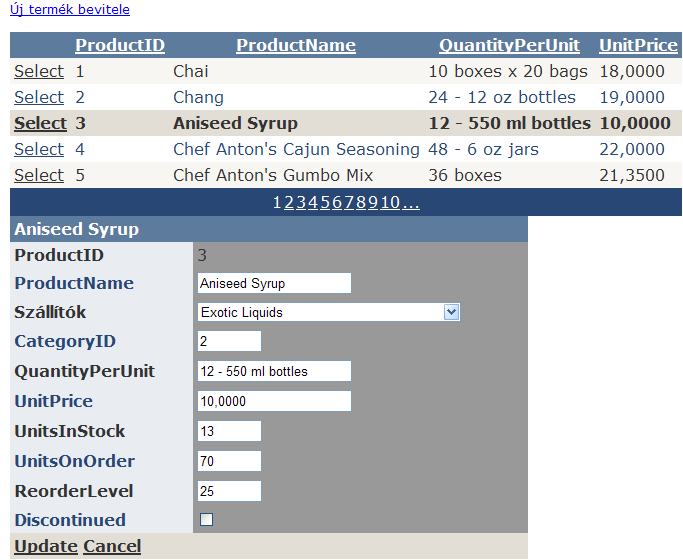683x560 pixels.
Task: Sort by ProductName column header
Action: (x=296, y=45)
